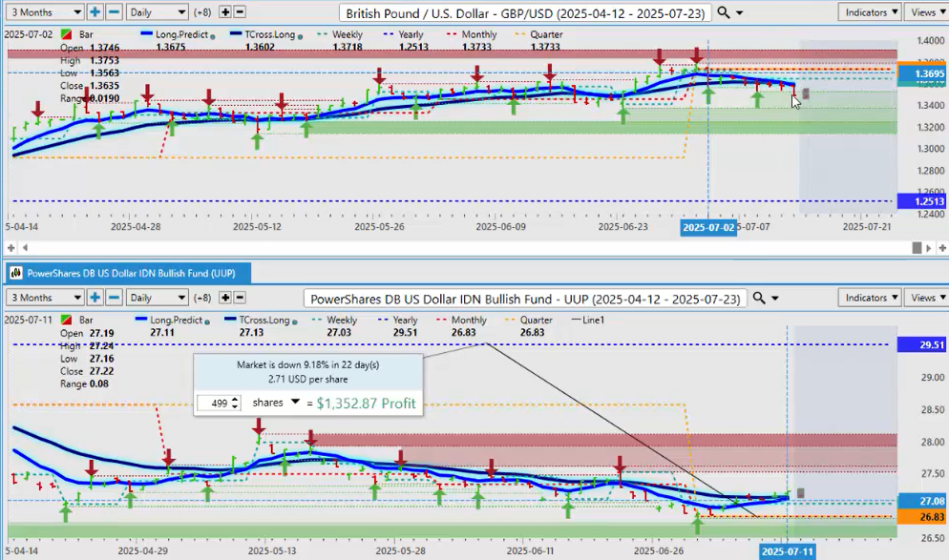Viewport: 949px width, 560px height.
Task: Click the GBP/USD horizontal scrollbar thumb
Action: [x=917, y=247]
